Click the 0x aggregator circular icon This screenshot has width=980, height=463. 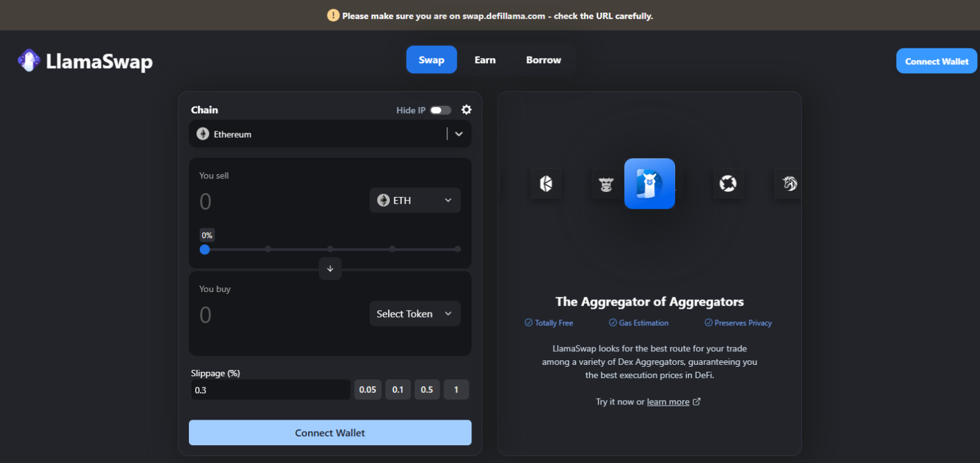(728, 184)
